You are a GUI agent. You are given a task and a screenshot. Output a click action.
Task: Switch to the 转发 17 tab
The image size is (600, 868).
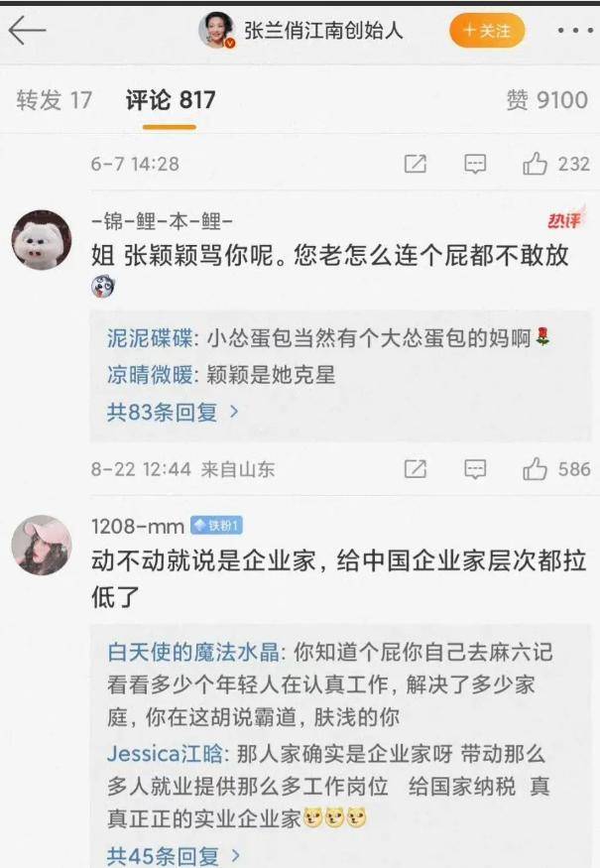pyautogui.click(x=54, y=100)
